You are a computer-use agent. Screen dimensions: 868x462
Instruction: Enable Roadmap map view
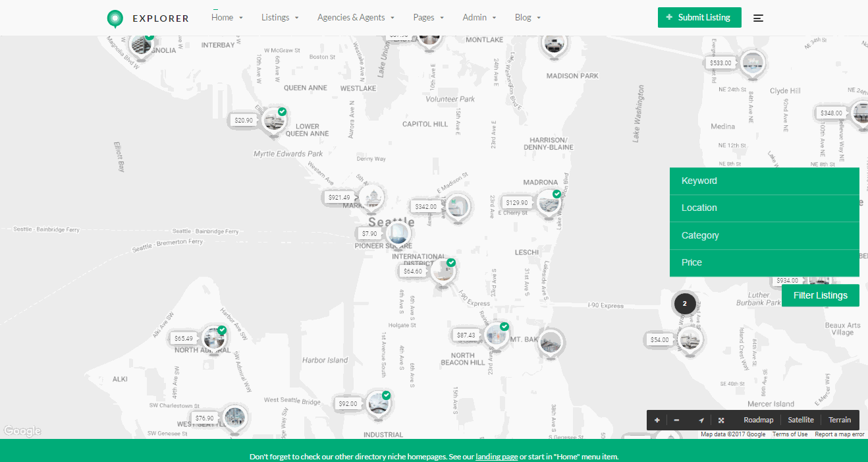pyautogui.click(x=759, y=420)
